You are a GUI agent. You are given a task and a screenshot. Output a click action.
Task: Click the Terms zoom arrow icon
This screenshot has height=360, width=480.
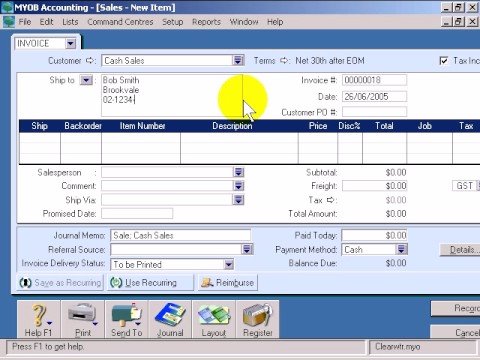click(x=284, y=60)
